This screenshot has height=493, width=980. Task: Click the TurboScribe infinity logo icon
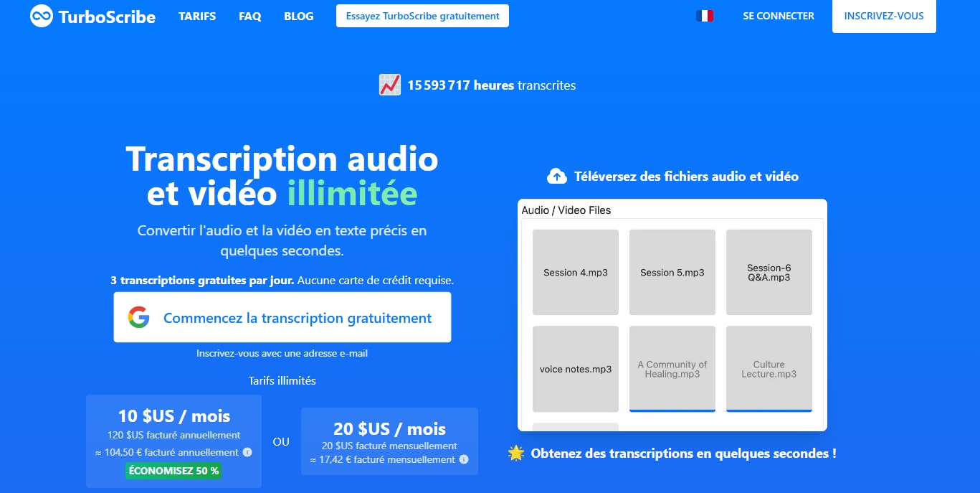pyautogui.click(x=42, y=16)
